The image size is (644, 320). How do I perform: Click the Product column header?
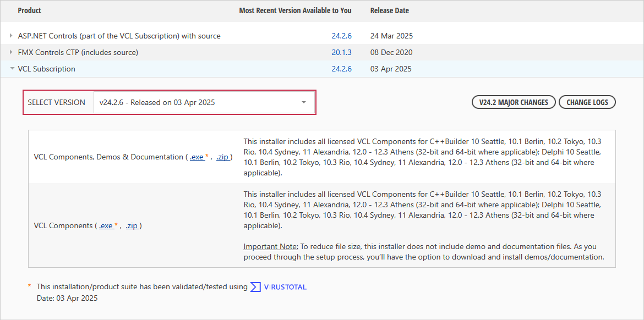coord(30,10)
